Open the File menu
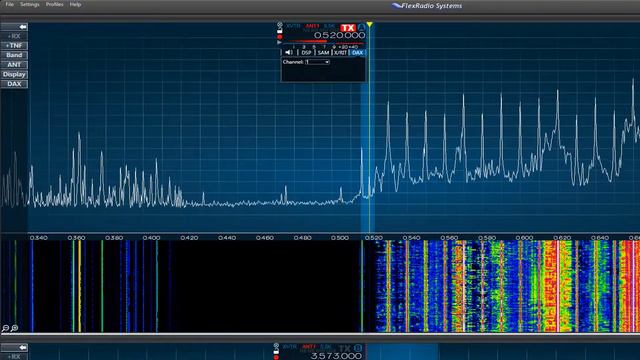 coord(9,4)
